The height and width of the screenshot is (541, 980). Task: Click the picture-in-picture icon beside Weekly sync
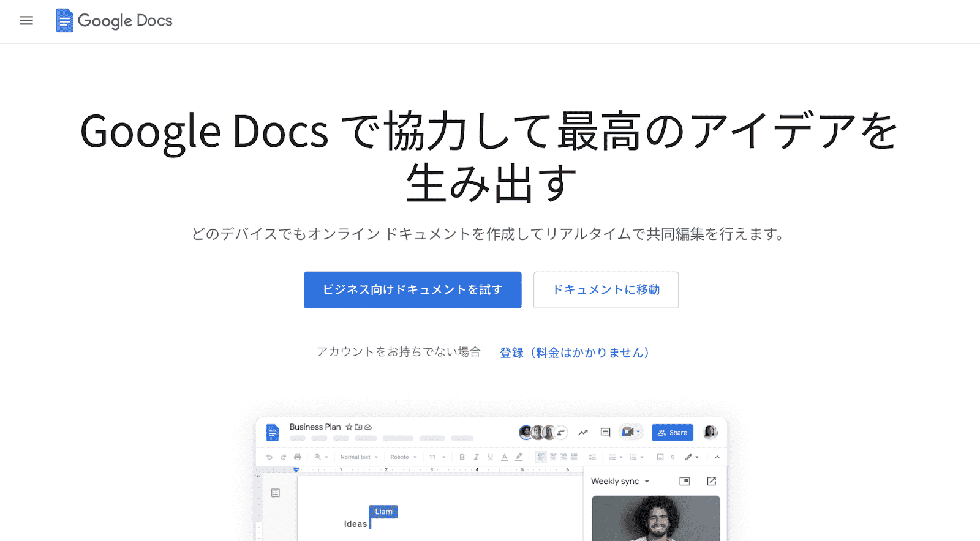coord(685,482)
